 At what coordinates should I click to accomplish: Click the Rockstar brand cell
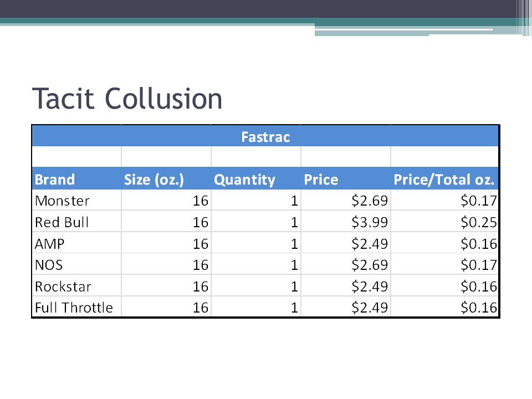[x=76, y=286]
